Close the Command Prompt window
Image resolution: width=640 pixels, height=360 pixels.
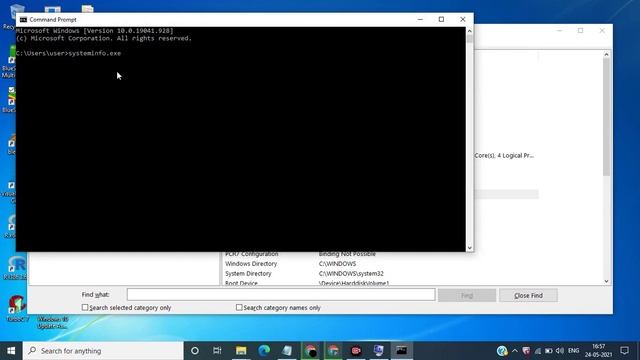point(462,19)
